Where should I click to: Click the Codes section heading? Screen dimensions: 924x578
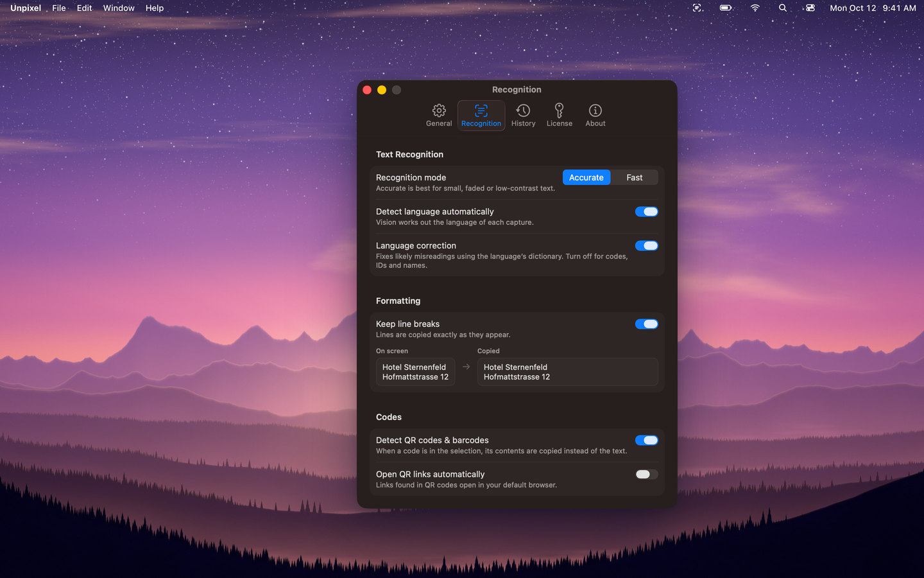[389, 417]
